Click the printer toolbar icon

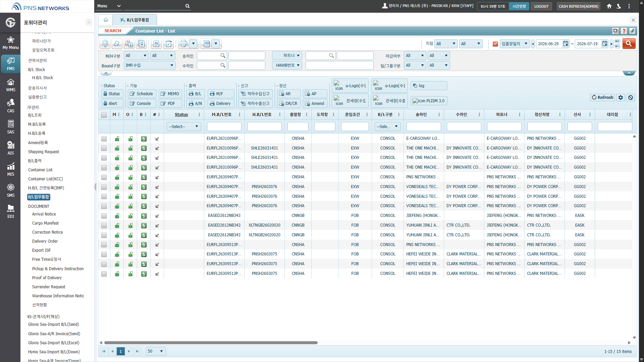click(x=183, y=44)
